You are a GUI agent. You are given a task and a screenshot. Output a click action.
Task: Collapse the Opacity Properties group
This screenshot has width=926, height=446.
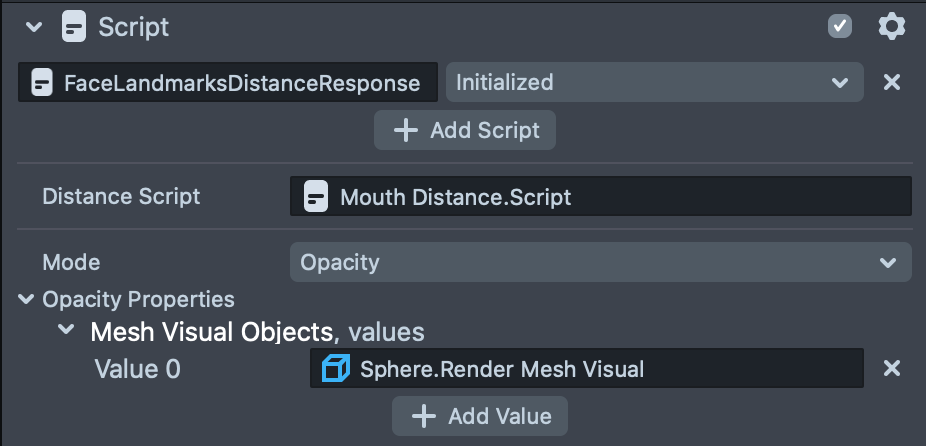pos(27,299)
